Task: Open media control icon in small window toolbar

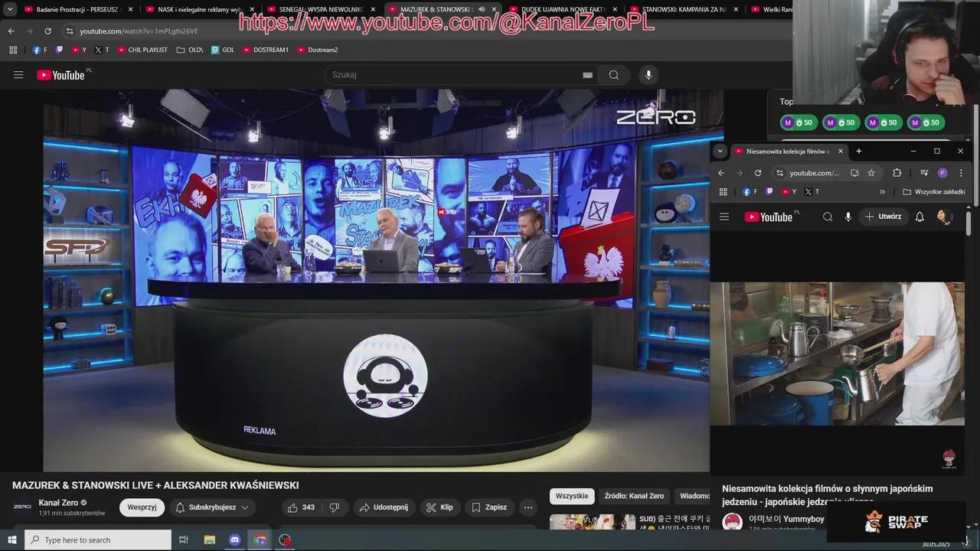Action: click(924, 173)
